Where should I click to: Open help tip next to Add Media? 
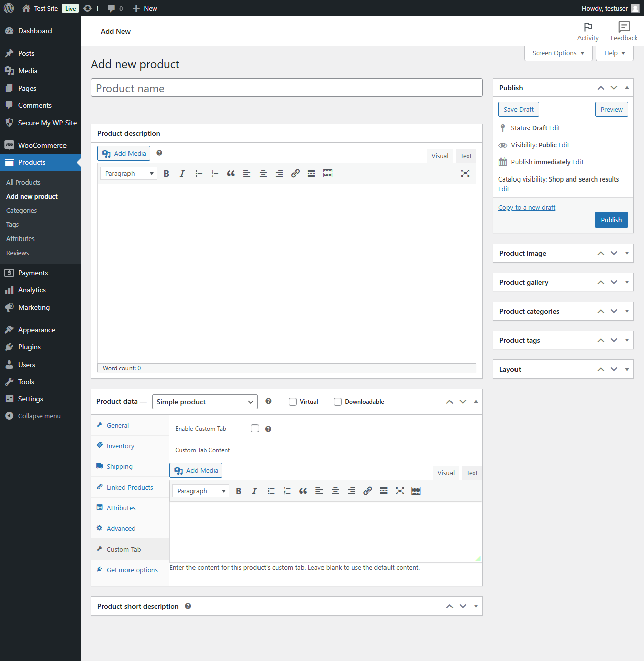point(159,153)
